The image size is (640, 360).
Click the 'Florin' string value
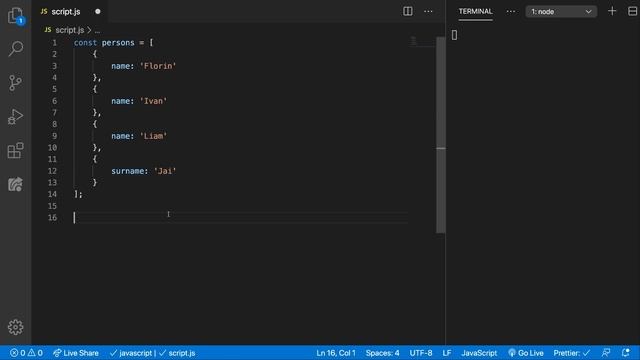coord(158,66)
